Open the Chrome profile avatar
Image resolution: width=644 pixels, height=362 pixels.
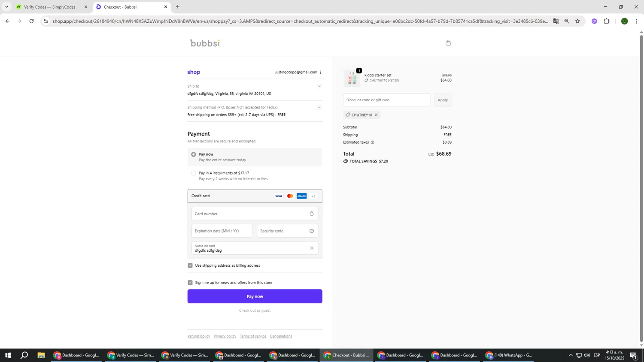tap(625, 21)
